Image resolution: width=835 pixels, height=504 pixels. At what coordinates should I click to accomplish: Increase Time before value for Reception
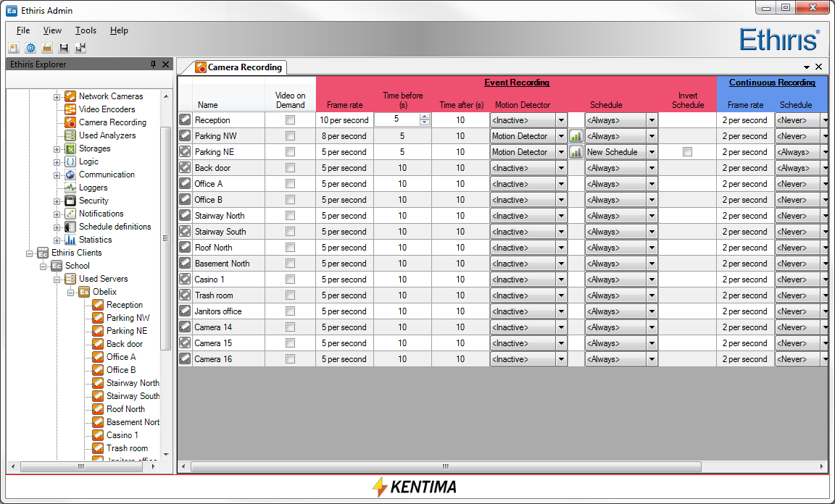click(x=425, y=117)
